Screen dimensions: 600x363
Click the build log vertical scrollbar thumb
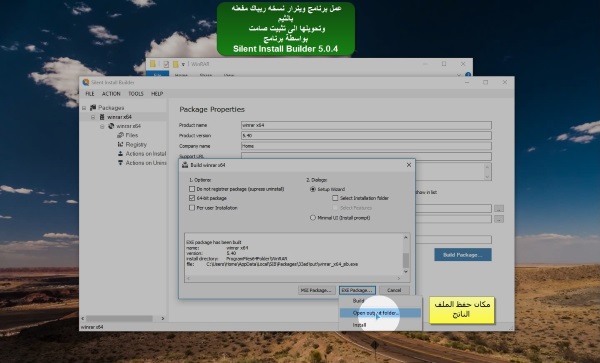(x=406, y=260)
